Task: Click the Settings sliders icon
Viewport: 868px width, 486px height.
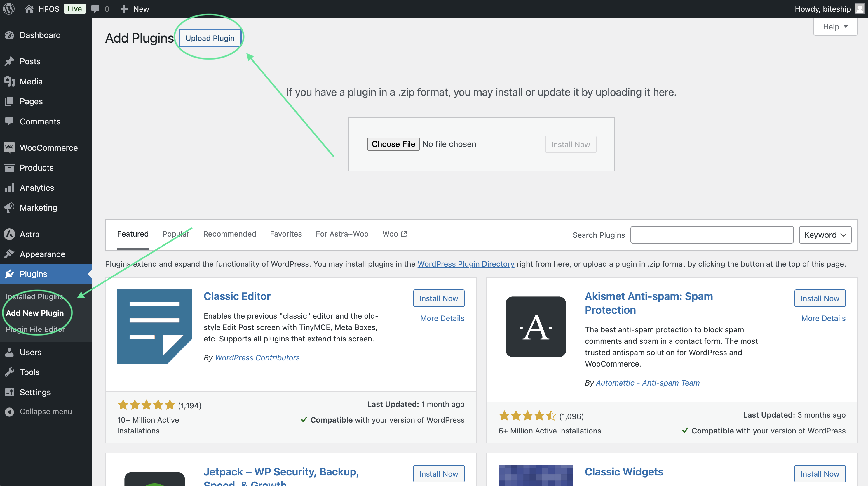Action: tap(9, 392)
